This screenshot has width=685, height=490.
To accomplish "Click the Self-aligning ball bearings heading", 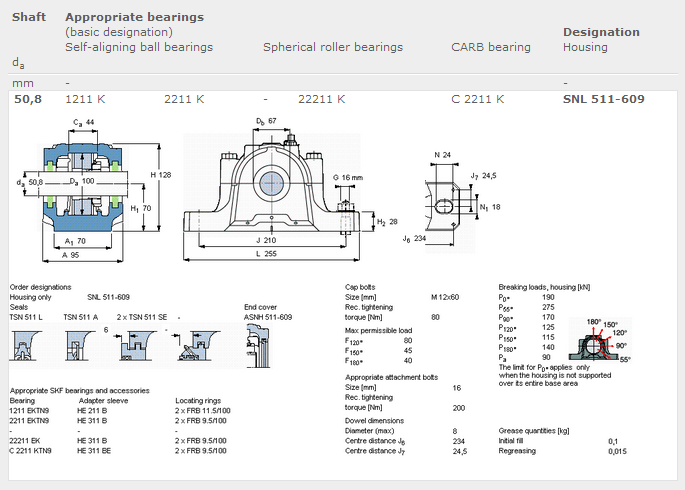I will 139,47.
